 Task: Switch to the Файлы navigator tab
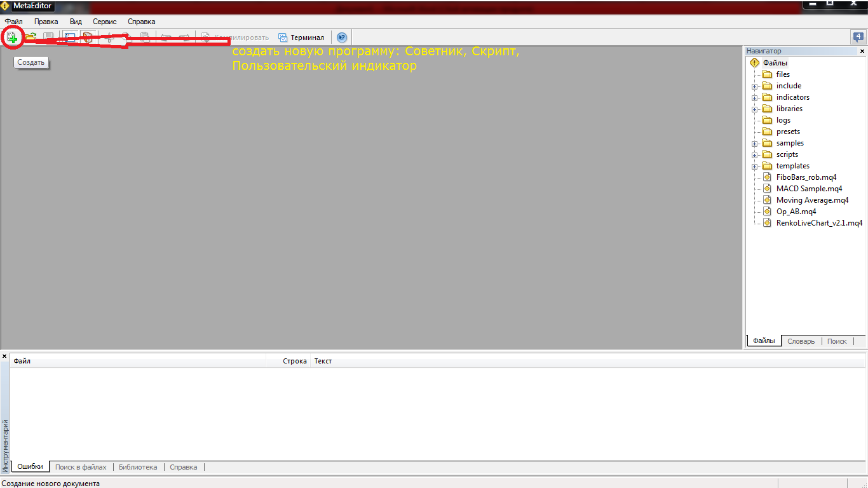point(764,341)
